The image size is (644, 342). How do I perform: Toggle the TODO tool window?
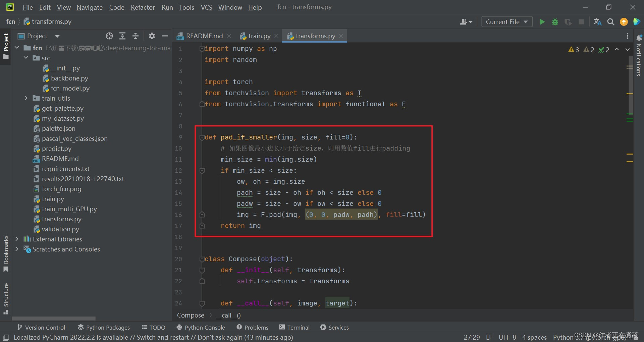153,328
